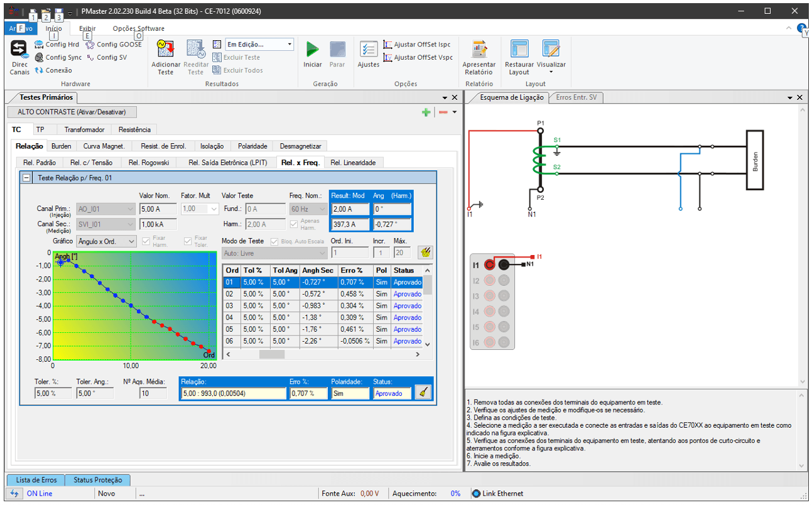The height and width of the screenshot is (505, 812).
Task: Open the Opções Software menu
Action: point(138,28)
